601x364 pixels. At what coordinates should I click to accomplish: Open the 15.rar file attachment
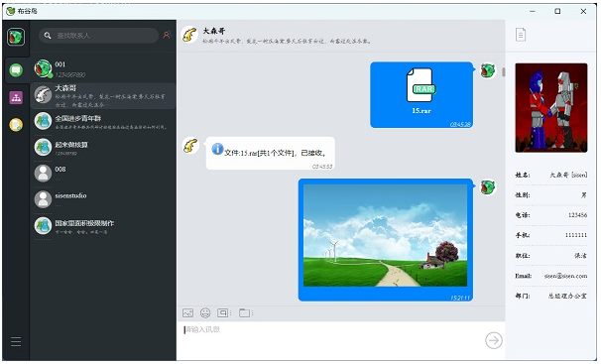[421, 94]
